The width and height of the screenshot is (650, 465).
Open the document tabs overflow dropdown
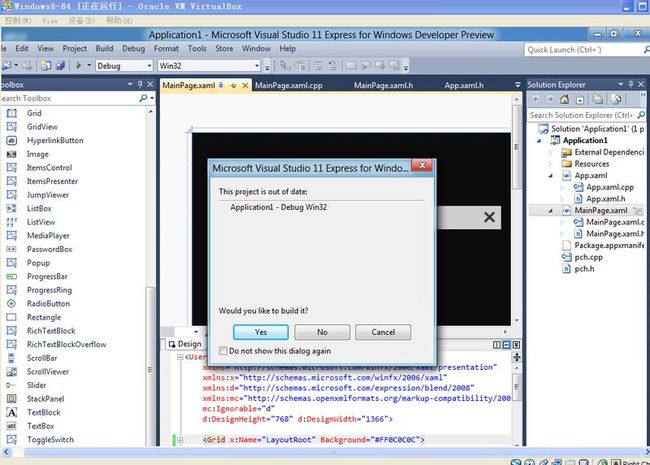pyautogui.click(x=517, y=85)
